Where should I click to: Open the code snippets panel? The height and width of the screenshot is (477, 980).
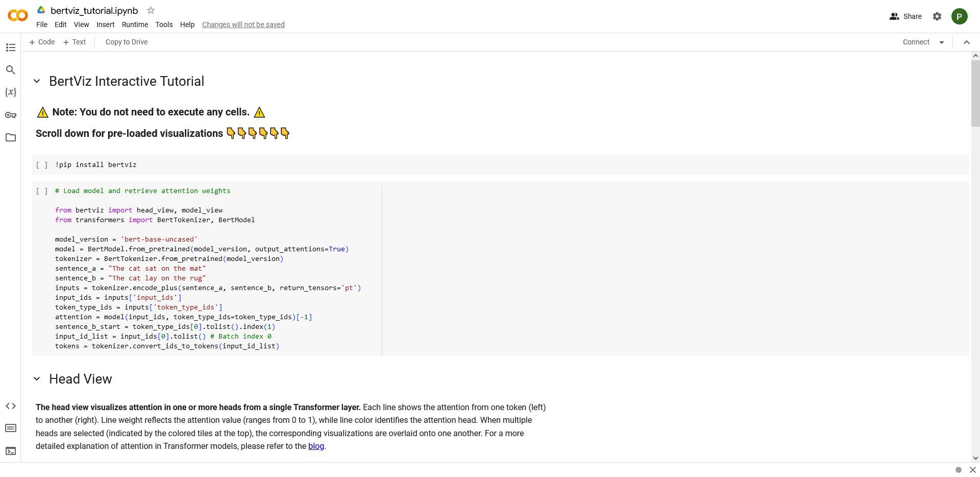point(11,406)
